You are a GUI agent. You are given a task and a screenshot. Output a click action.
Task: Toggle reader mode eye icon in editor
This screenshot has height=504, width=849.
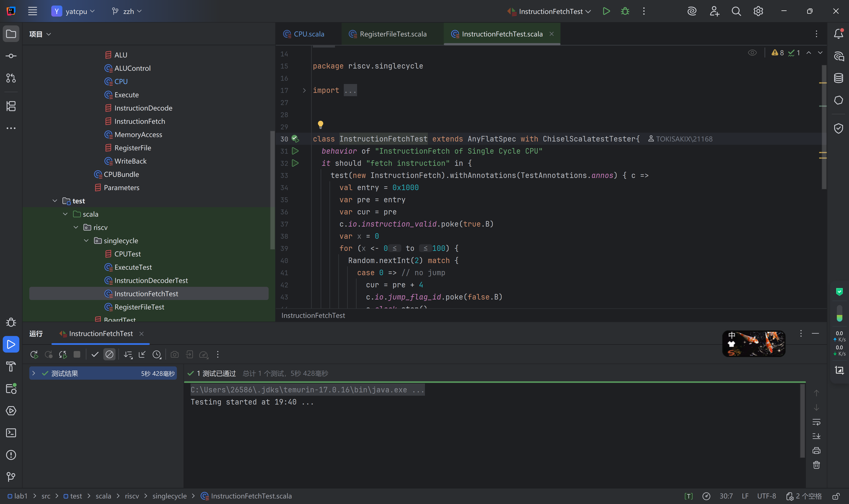[752, 53]
